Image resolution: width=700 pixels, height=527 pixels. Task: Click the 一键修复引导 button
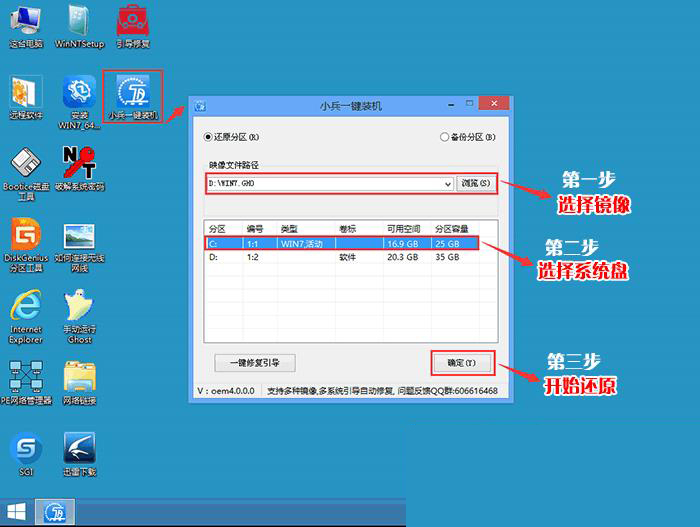pyautogui.click(x=254, y=363)
